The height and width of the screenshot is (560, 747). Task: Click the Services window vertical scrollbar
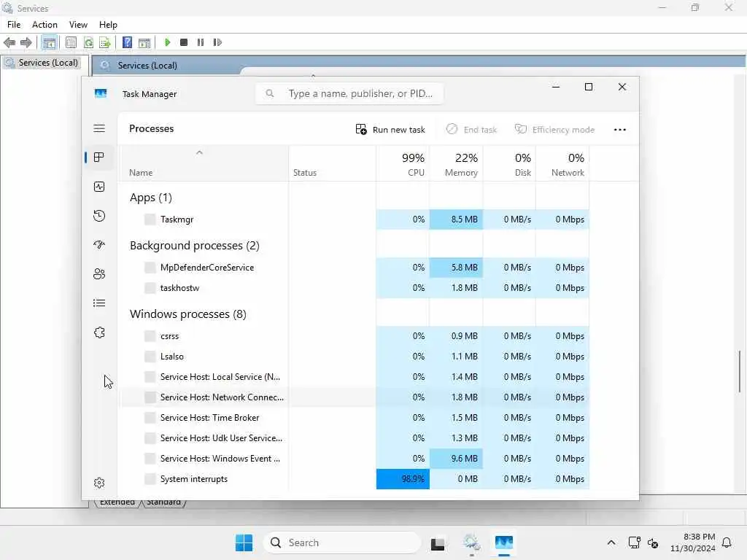pos(740,371)
